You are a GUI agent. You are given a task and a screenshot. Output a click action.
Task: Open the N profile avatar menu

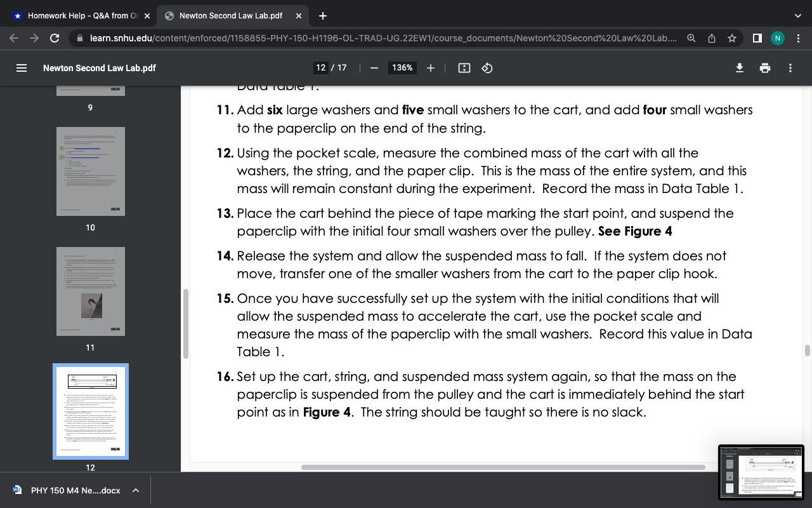tap(778, 37)
